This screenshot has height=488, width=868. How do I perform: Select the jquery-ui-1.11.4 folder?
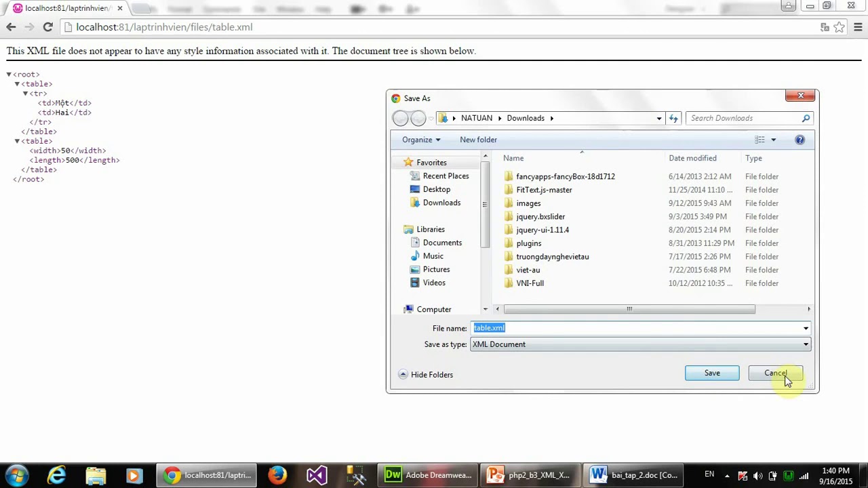click(x=542, y=230)
